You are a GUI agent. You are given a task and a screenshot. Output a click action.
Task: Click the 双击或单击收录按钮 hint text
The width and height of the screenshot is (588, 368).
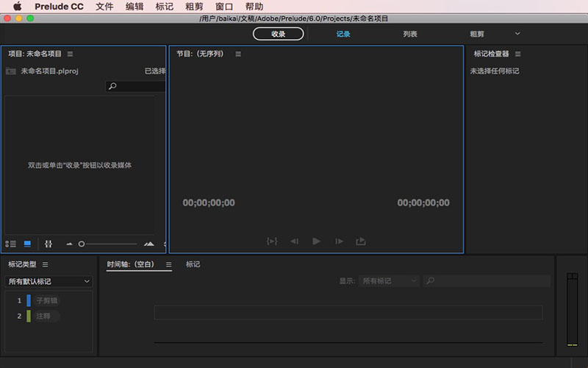pos(79,165)
